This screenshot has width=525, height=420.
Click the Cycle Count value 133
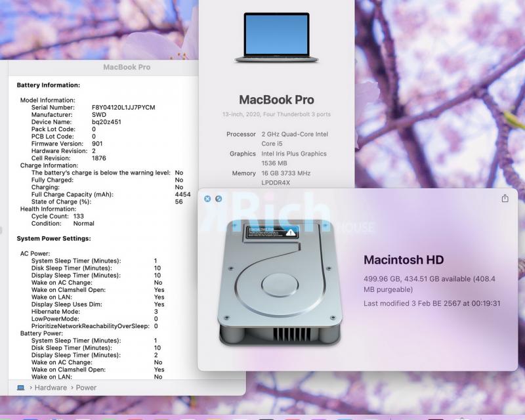click(78, 217)
